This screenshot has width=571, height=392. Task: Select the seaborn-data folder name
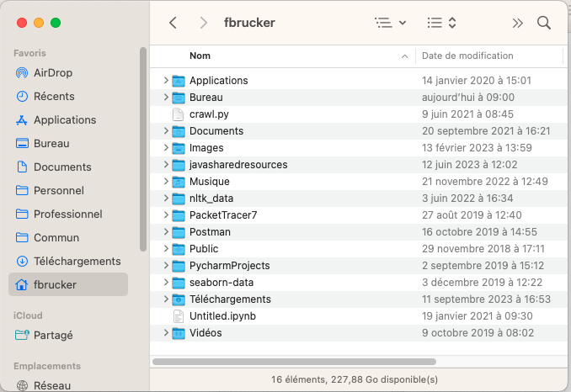tap(221, 282)
